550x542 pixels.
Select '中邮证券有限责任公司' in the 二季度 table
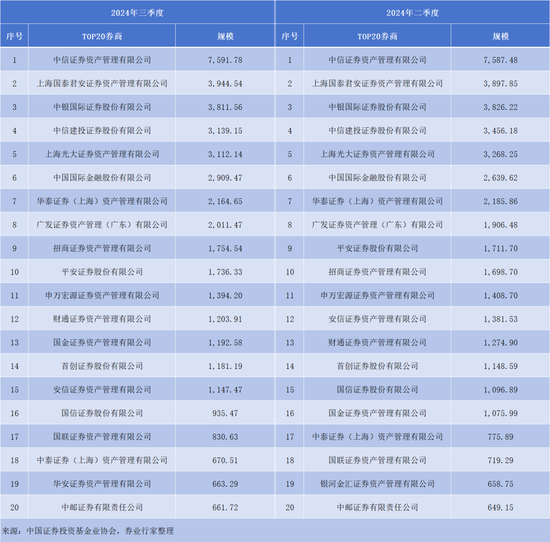point(377,507)
